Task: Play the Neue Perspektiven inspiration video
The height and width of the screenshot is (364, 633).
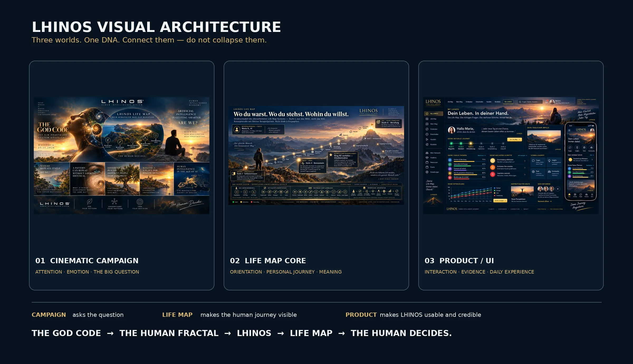Action: click(513, 195)
